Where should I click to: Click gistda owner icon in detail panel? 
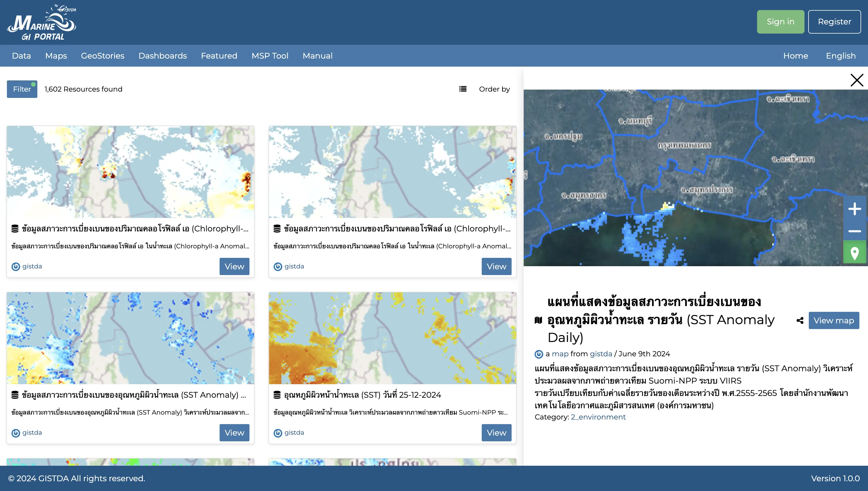539,354
